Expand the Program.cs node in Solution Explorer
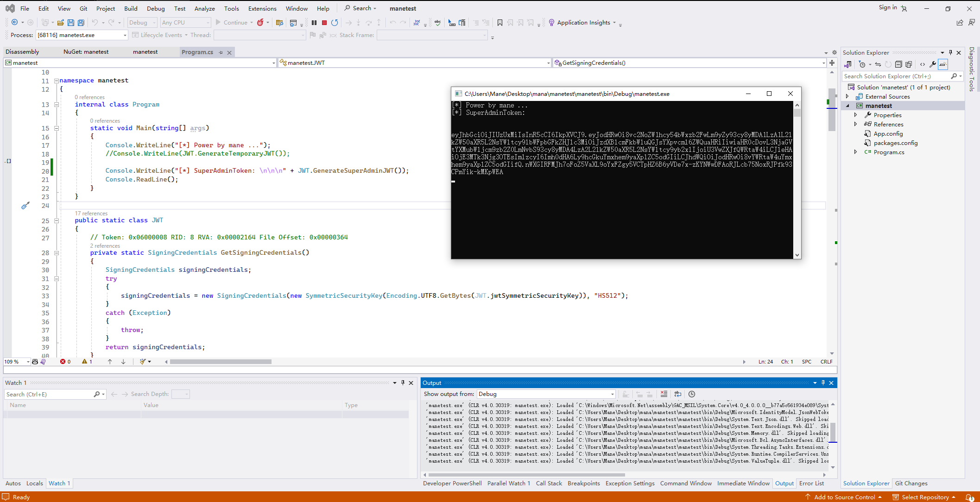The width and height of the screenshot is (980, 502). [856, 152]
